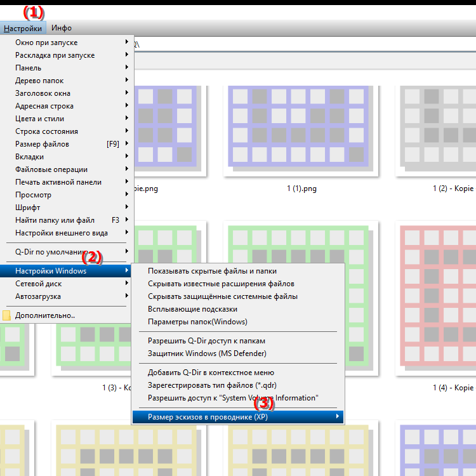476x476 pixels.
Task: Click Добавить Q-Dir в контекстное меню
Action: coord(238,373)
